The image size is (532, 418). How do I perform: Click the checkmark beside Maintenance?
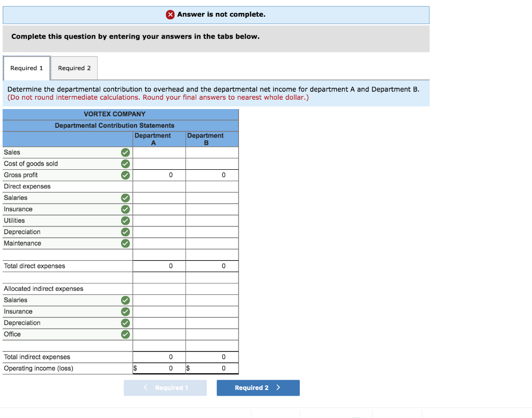125,243
